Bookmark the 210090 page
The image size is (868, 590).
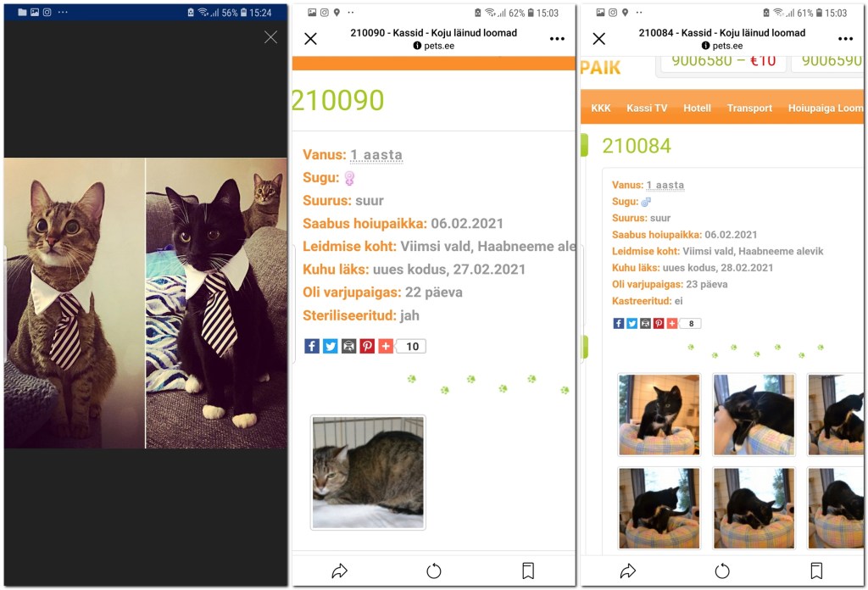click(x=528, y=571)
